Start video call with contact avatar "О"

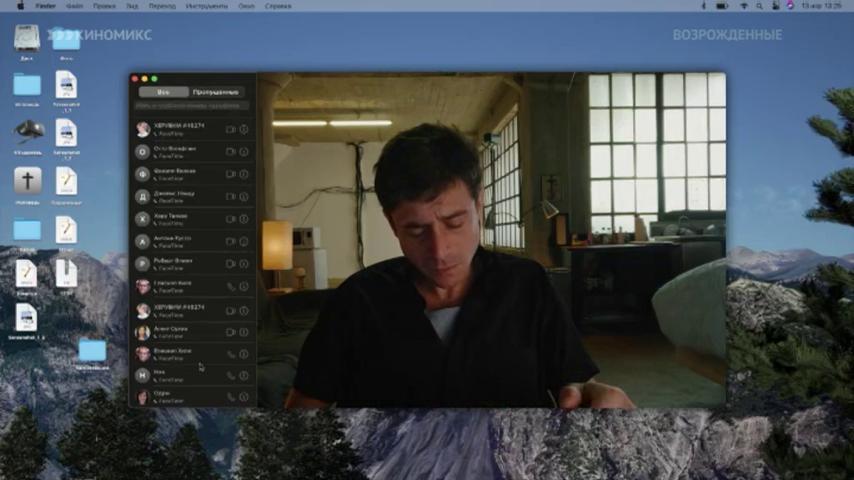tap(230, 151)
